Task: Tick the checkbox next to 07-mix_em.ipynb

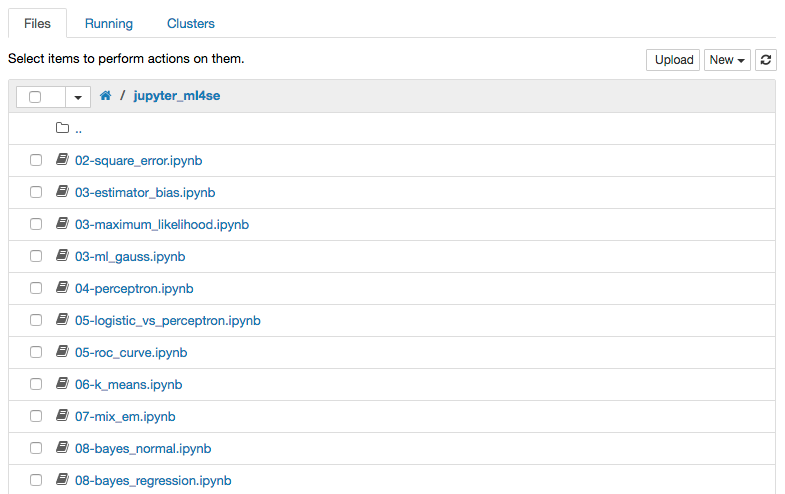Action: [36, 416]
